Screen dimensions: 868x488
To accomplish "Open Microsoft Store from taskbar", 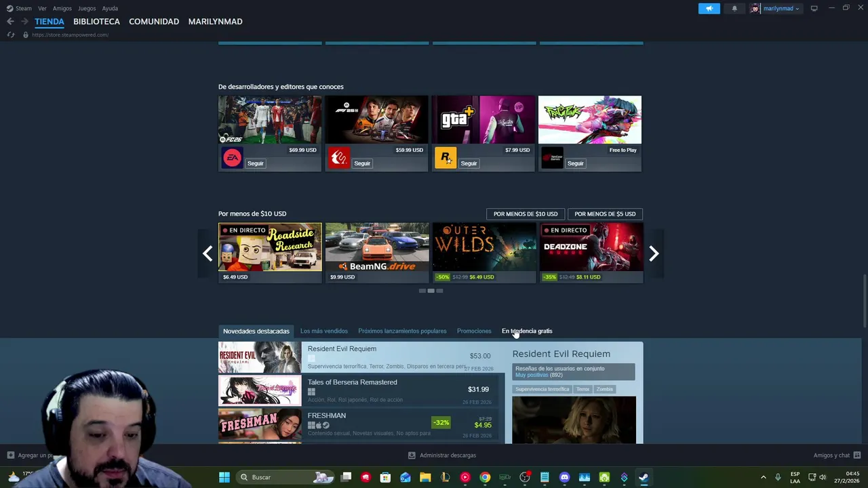I will click(x=385, y=477).
